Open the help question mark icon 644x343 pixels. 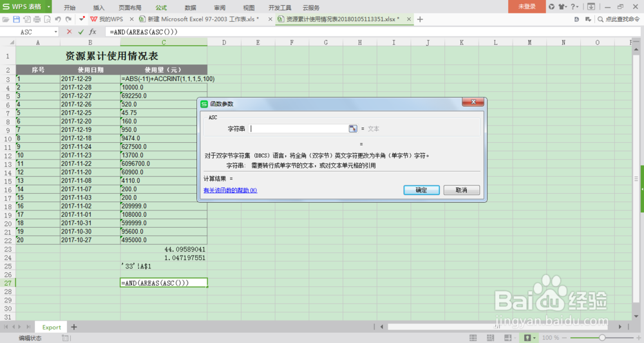click(x=574, y=6)
